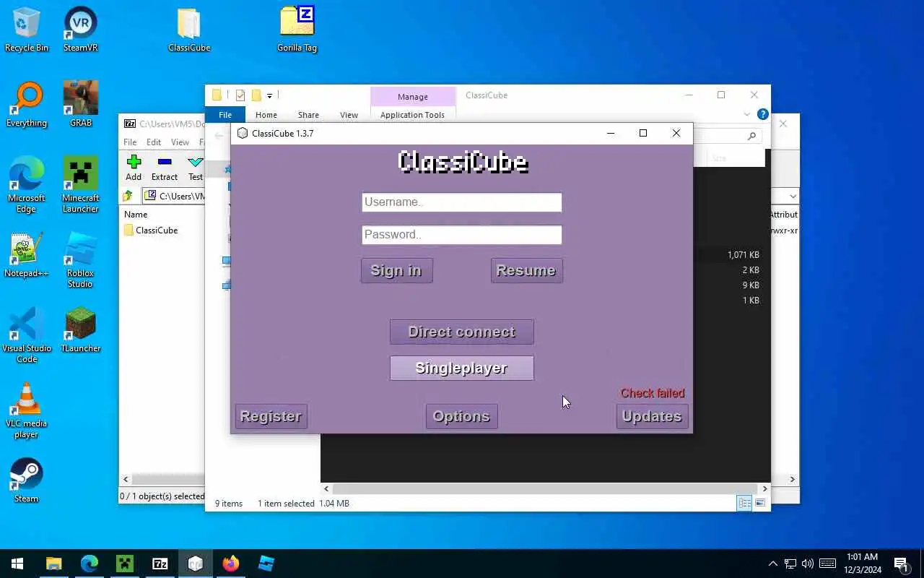Start Singleplayer mode
The image size is (924, 578).
[461, 368]
